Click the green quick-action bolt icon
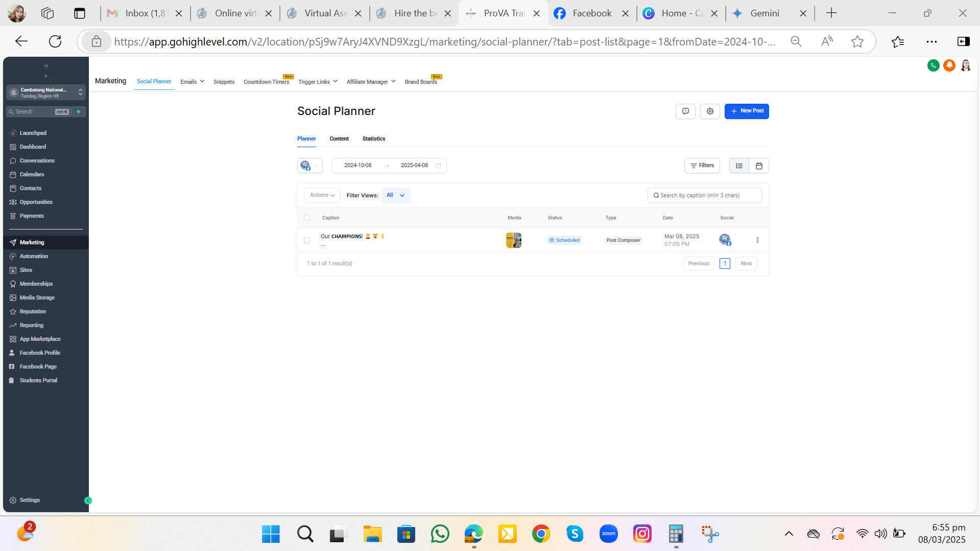This screenshot has width=980, height=551. pos(79,111)
